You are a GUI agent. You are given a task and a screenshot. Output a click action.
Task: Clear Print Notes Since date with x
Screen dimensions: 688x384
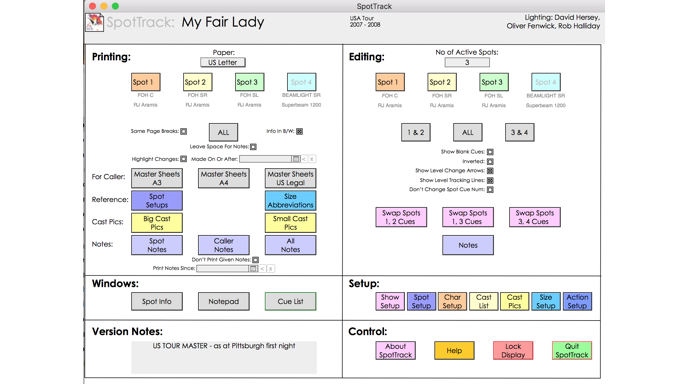point(270,269)
